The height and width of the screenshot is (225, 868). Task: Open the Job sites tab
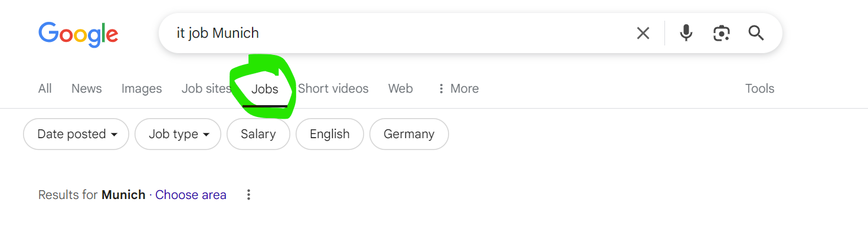click(x=207, y=89)
